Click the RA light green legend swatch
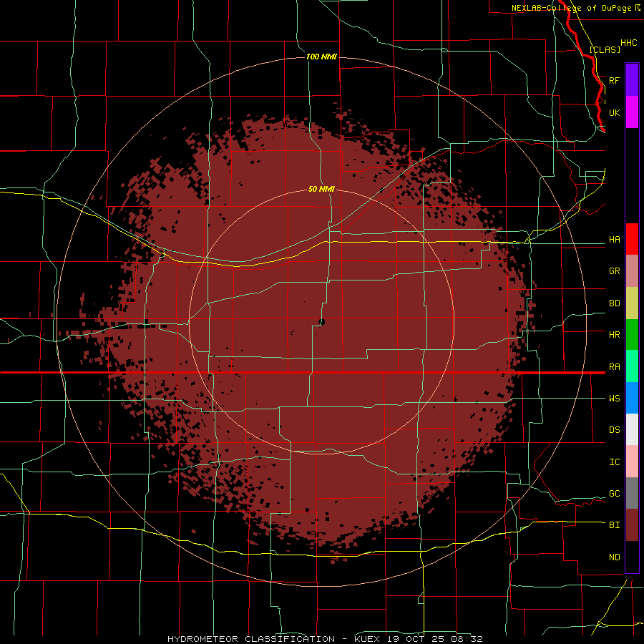The width and height of the screenshot is (644, 644). click(632, 366)
